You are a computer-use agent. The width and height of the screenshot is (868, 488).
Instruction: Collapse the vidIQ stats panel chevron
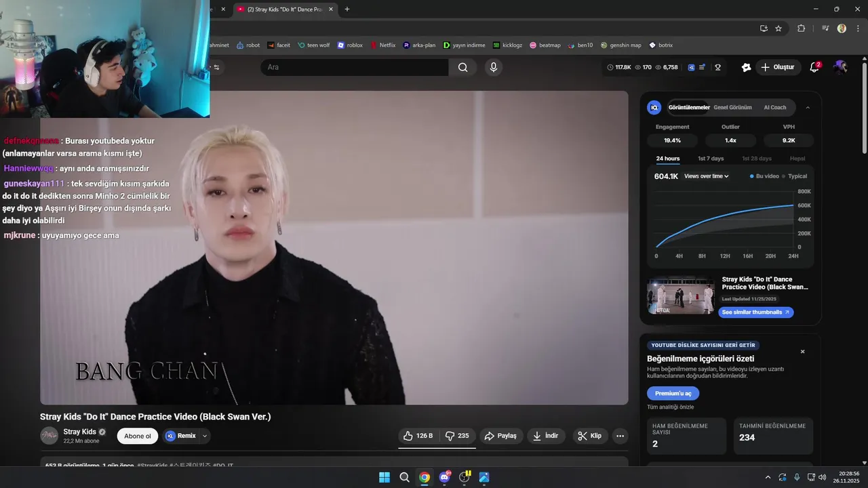(808, 107)
